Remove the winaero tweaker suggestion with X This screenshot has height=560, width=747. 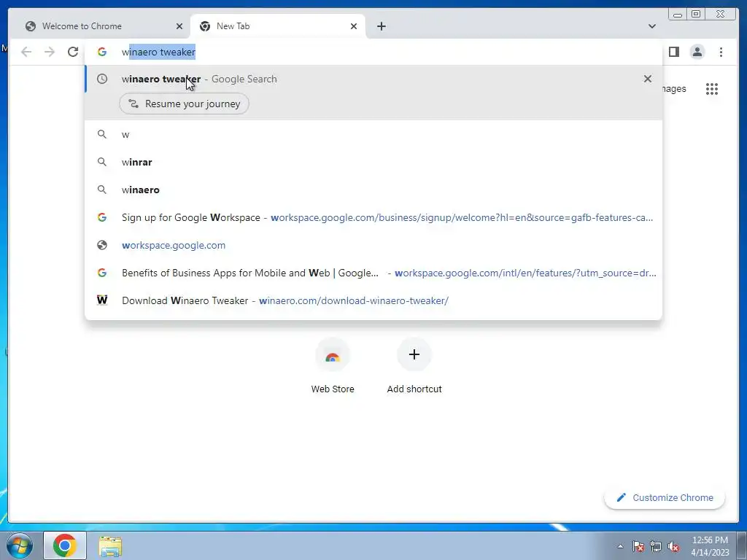coord(648,79)
